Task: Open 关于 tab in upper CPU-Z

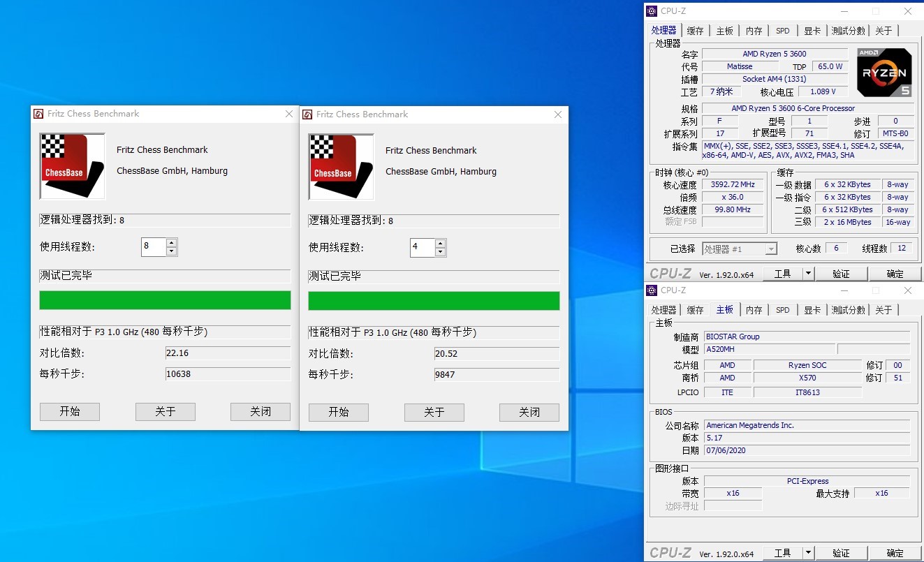Action: pos(883,31)
